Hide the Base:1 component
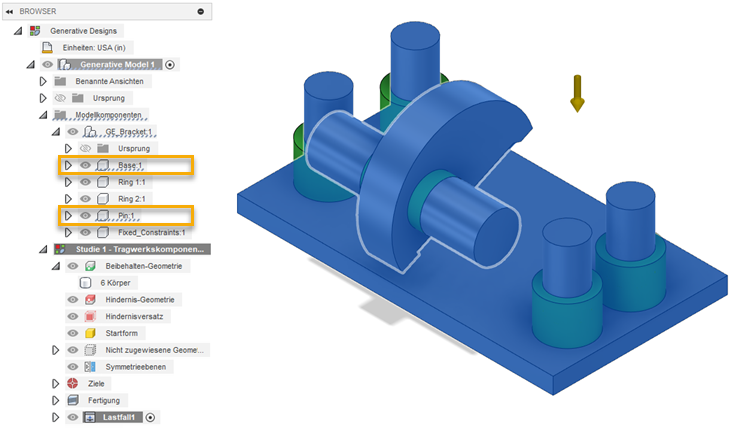This screenshot has height=436, width=747. click(x=85, y=165)
